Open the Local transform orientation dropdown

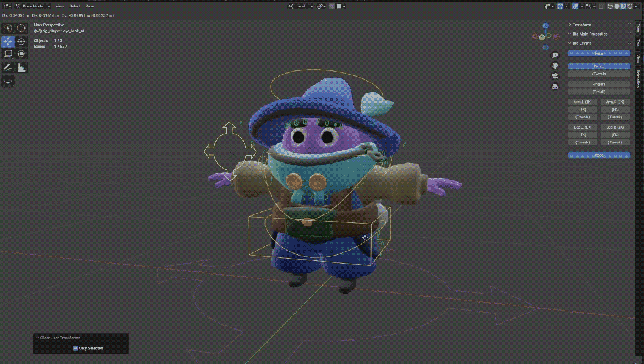click(303, 6)
